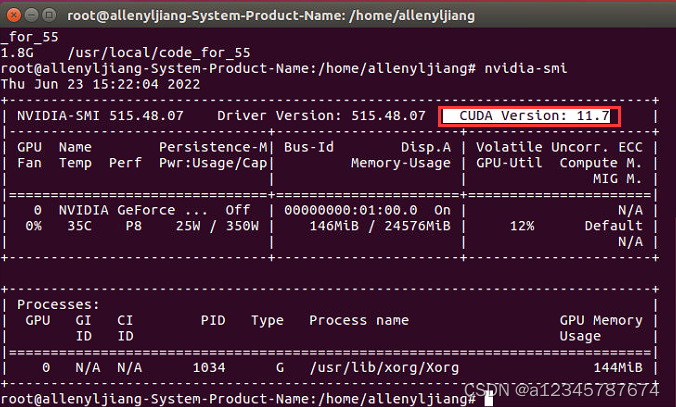676x407 pixels.
Task: Click the 'Type' column header
Action: point(267,321)
